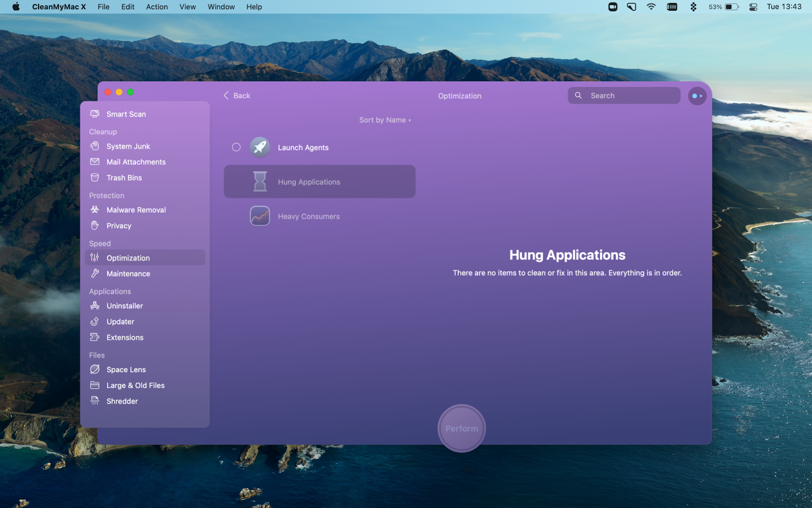Click the Maintenance wrench icon

95,273
